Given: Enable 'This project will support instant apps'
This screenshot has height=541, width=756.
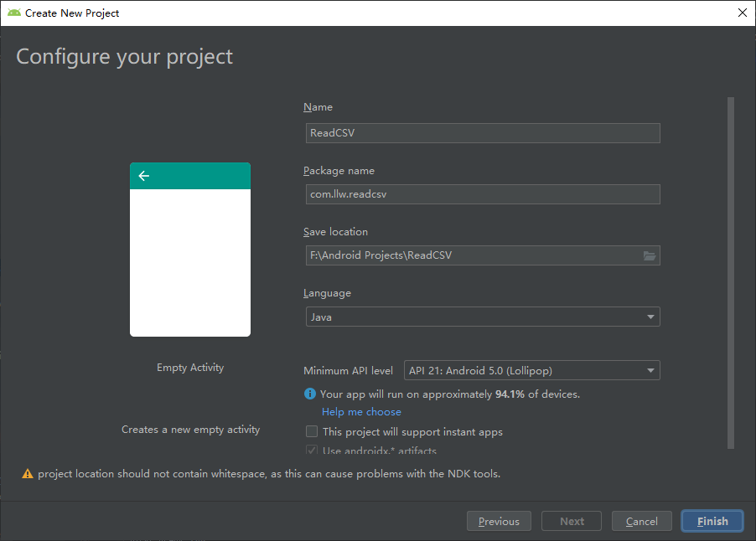Looking at the screenshot, I should pos(312,431).
